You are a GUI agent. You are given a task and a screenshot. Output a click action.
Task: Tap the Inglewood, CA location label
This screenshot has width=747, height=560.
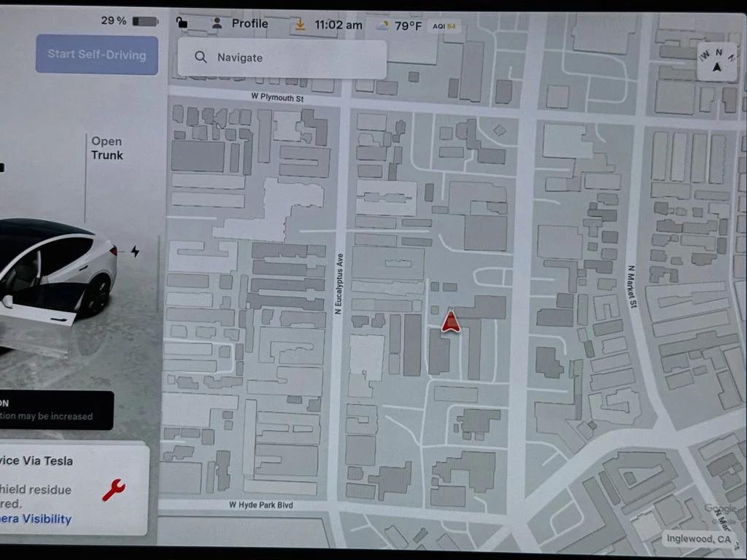click(x=698, y=539)
